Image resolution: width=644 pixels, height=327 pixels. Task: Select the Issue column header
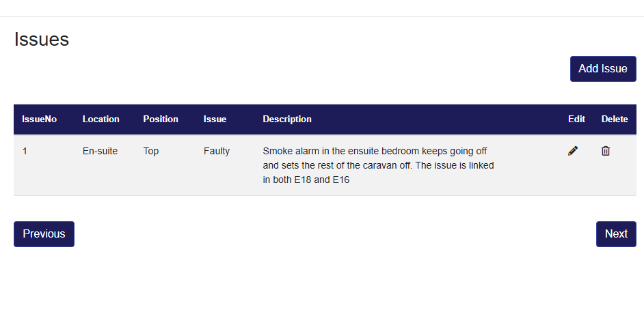pyautogui.click(x=215, y=119)
